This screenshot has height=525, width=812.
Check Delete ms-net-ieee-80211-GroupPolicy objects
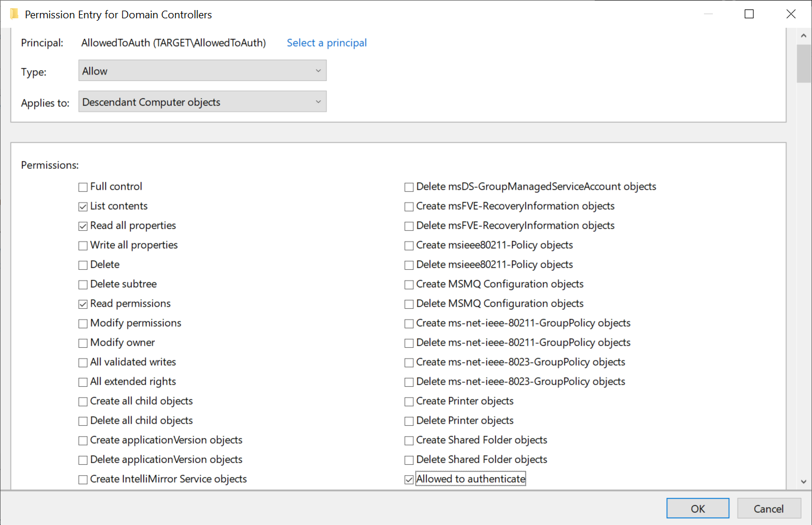pyautogui.click(x=409, y=343)
